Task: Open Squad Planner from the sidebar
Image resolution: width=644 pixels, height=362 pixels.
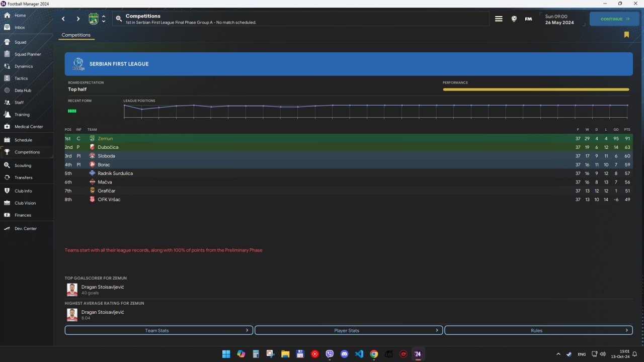Action: pyautogui.click(x=28, y=54)
